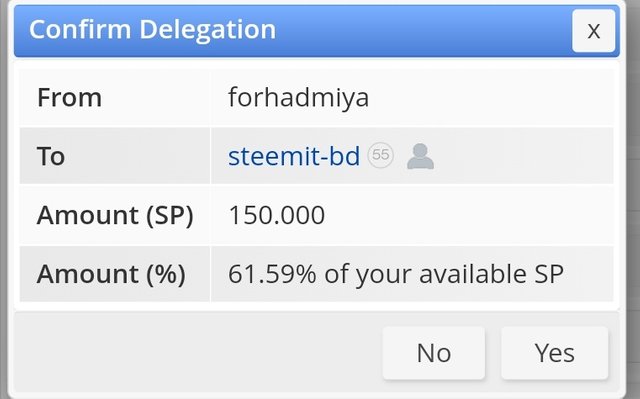
Task: Close the Confirm Delegation dialog with X
Action: coord(593,31)
